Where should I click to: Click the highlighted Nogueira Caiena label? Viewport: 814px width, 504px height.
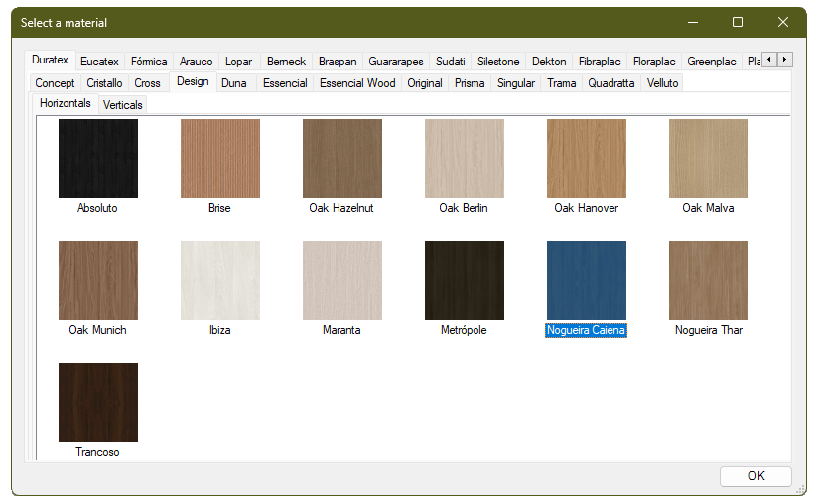click(586, 330)
